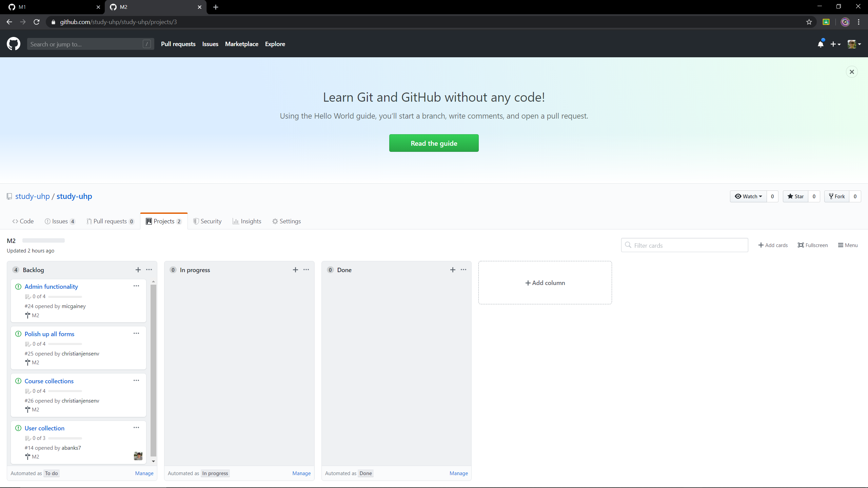Reload the page
This screenshot has width=868, height=488.
pos(37,22)
